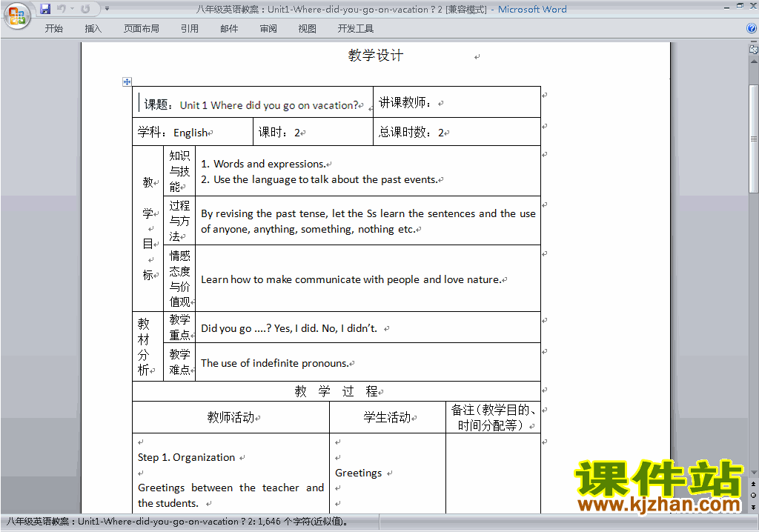Viewport: 759px width, 532px height.
Task: Click the vertical scrollbar up arrow
Action: click(x=754, y=61)
